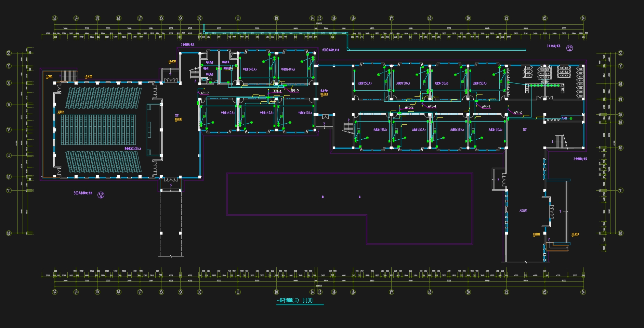Viewport: 644px width, 328px height.
Task: Select the top-edge axis bubble 8
Action: pos(161,18)
